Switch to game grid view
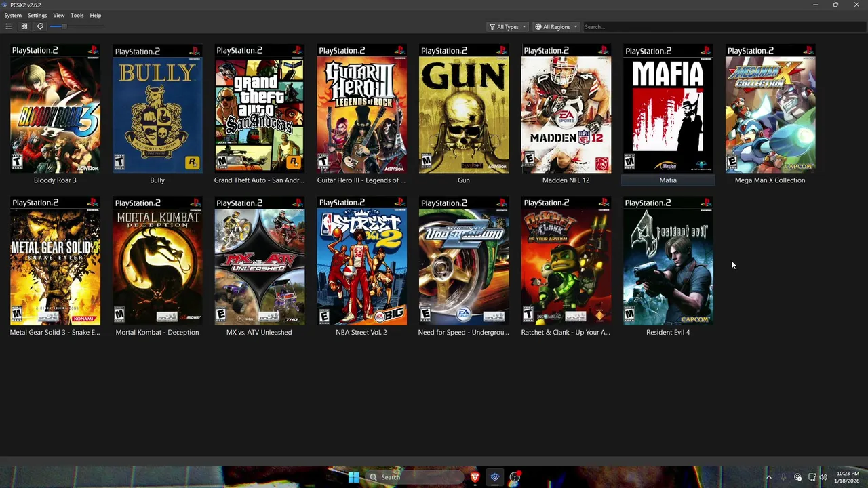This screenshot has width=868, height=488. tap(24, 26)
